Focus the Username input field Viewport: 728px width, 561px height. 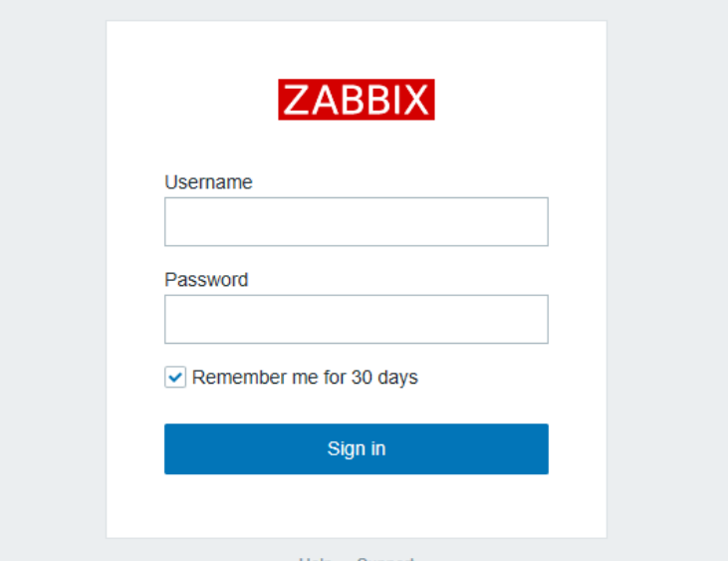(x=357, y=221)
